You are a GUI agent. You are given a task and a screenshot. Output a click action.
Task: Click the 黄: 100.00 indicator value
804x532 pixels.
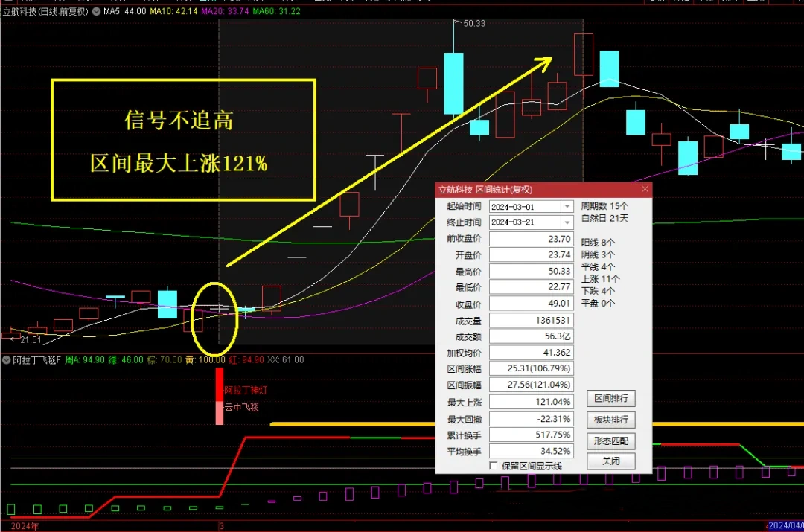pos(205,360)
